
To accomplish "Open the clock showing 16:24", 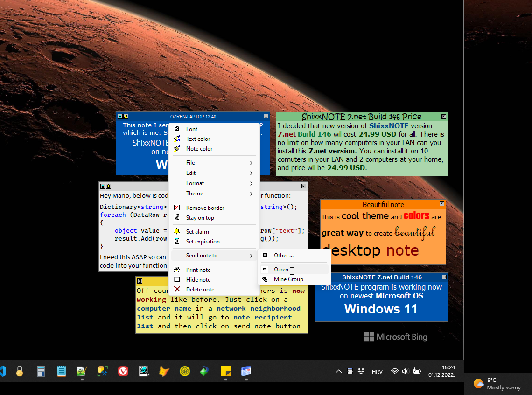I will 441,371.
